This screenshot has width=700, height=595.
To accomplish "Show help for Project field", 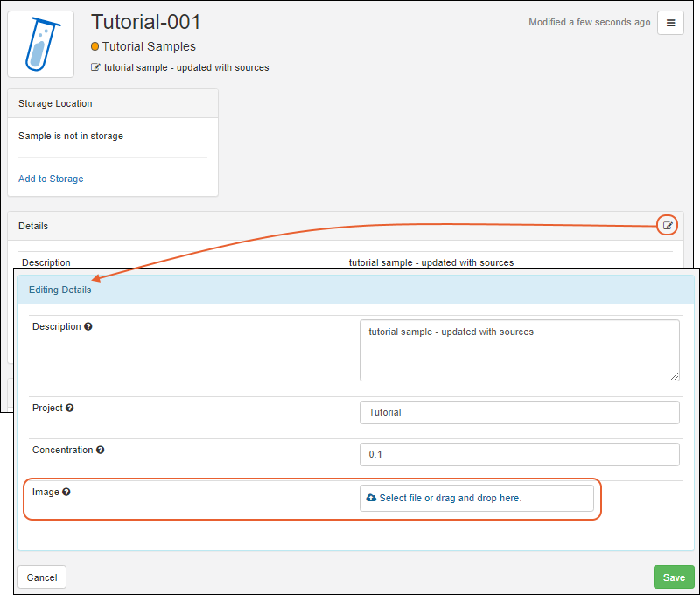I will click(70, 408).
